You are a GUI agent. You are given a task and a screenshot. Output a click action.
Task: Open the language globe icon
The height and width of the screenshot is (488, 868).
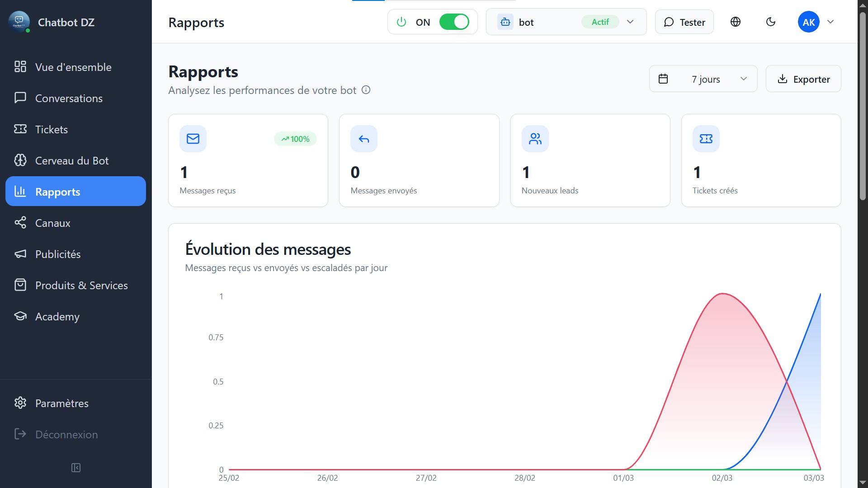click(736, 22)
